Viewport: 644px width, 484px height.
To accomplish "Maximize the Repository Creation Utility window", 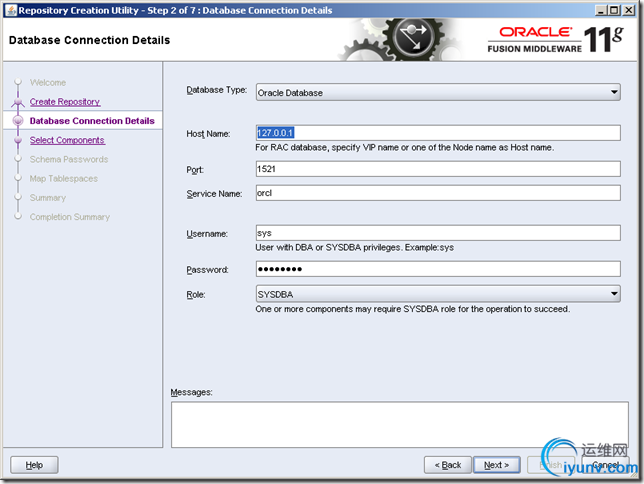I will coord(614,10).
